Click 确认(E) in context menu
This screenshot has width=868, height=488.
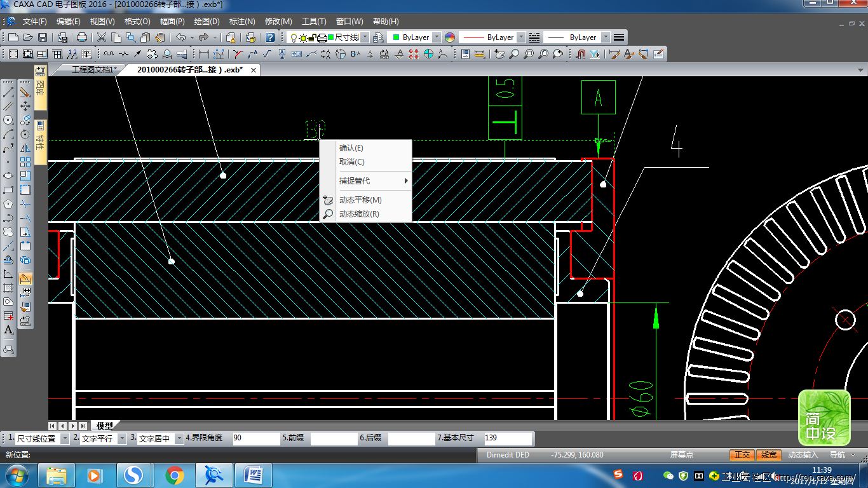tap(351, 148)
